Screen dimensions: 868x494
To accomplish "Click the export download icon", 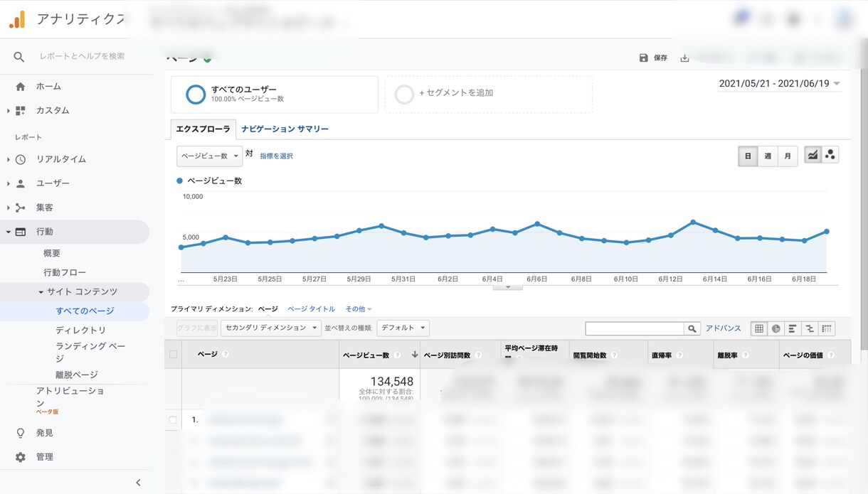I will [684, 58].
